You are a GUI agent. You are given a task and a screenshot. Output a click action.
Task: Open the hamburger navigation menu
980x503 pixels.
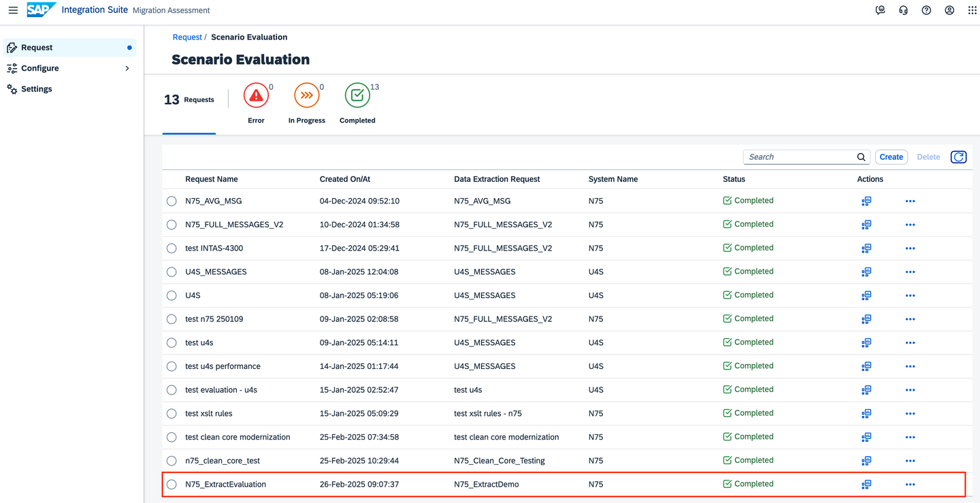pos(13,10)
